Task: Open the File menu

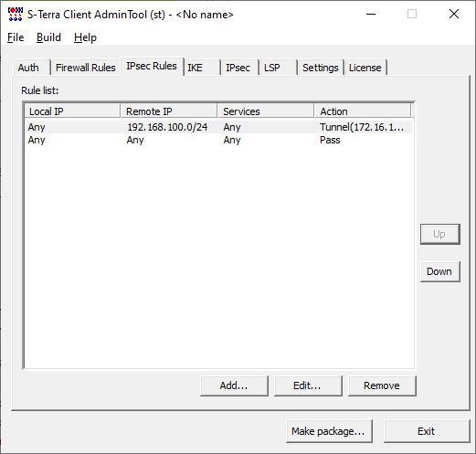Action: (x=16, y=37)
